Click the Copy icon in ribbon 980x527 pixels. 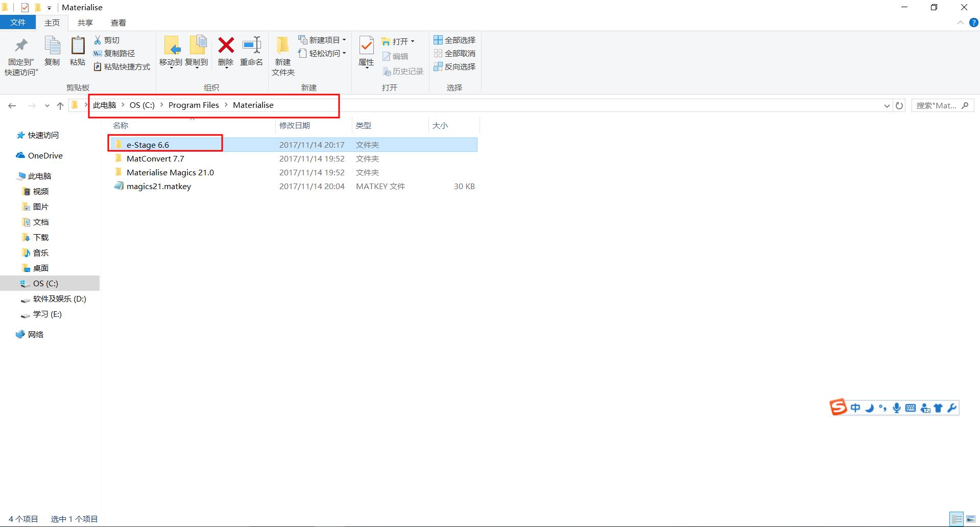coord(52,46)
